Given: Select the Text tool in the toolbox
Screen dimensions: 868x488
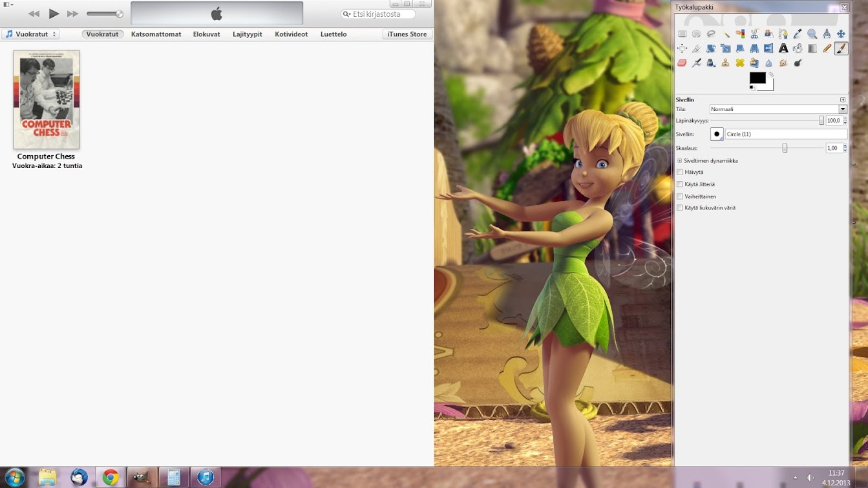Looking at the screenshot, I should pos(783,48).
